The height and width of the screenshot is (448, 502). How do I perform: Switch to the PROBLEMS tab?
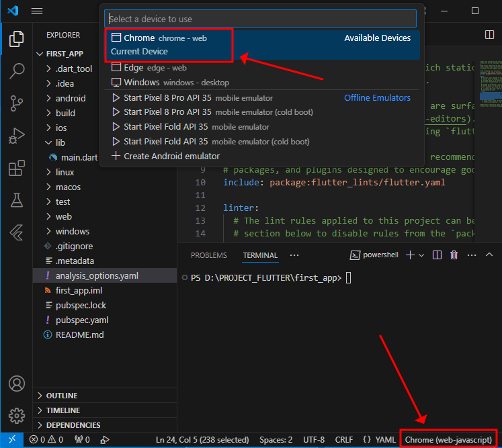(x=209, y=255)
